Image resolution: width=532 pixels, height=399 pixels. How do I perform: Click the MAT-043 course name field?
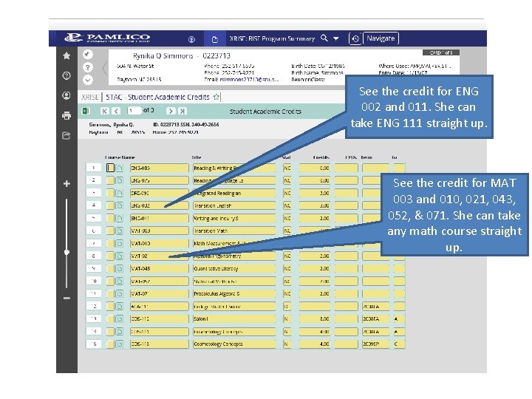point(159,268)
